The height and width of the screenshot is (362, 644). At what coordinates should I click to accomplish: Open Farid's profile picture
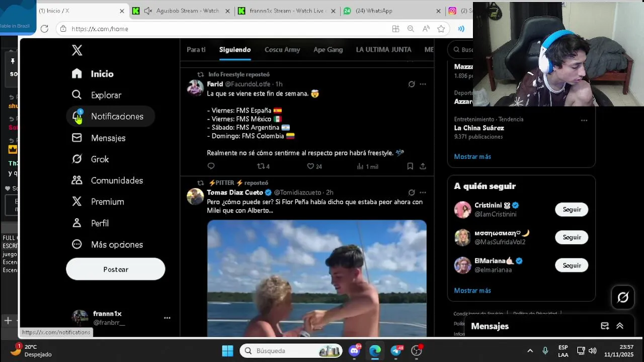(x=195, y=87)
